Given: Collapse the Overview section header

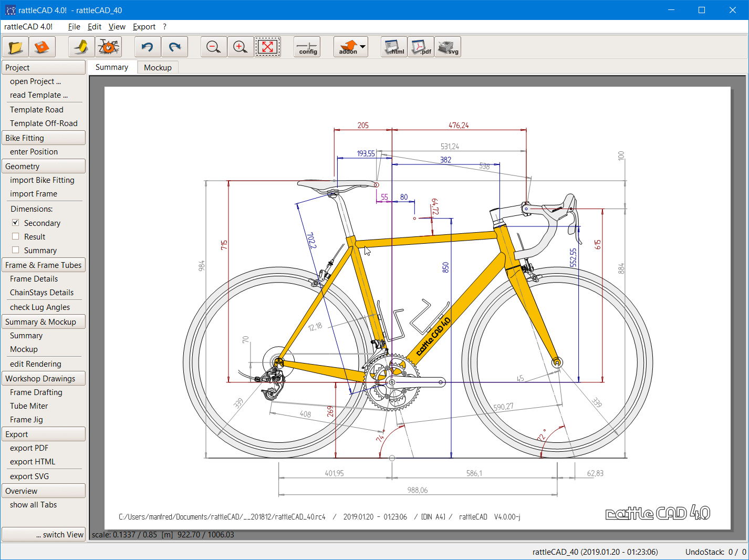Looking at the screenshot, I should 44,491.
